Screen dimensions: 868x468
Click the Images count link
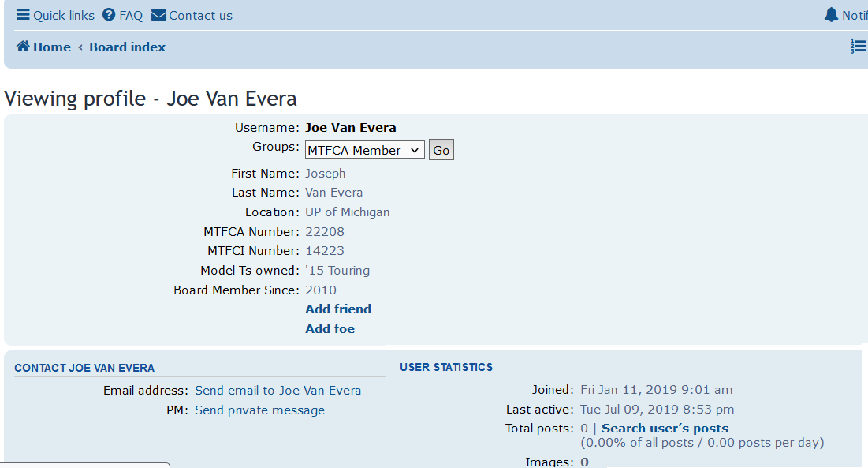point(584,462)
